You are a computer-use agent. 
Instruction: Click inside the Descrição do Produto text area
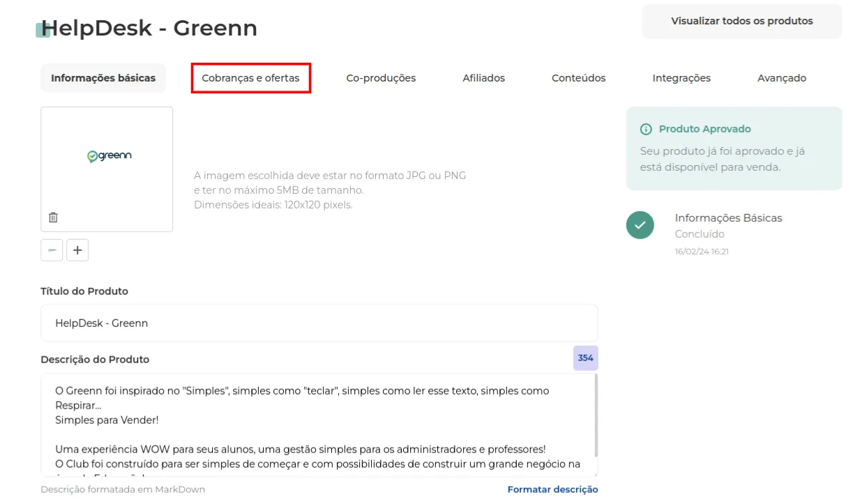319,425
